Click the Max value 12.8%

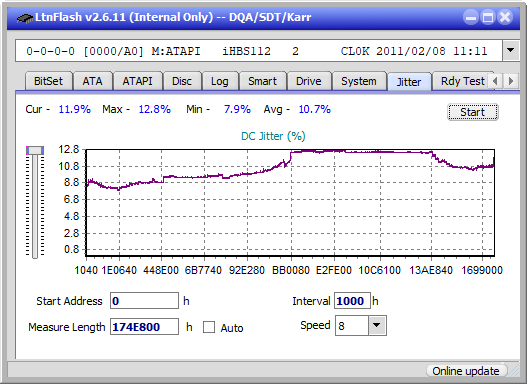(155, 109)
